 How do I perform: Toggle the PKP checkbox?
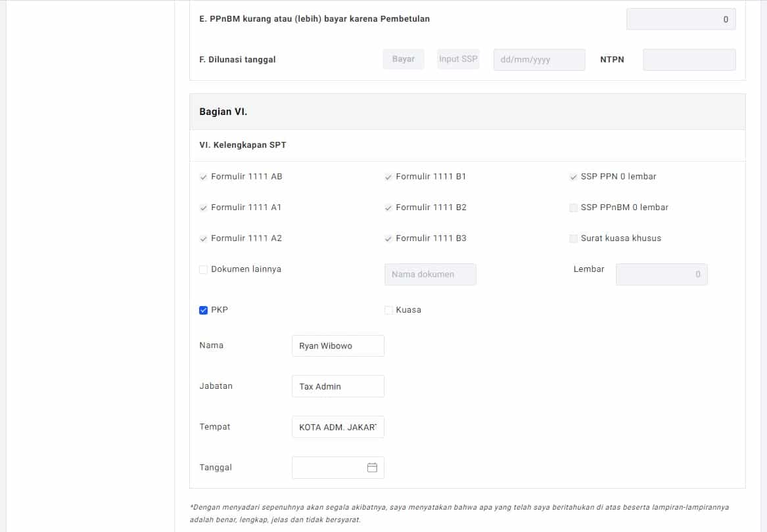click(x=204, y=310)
